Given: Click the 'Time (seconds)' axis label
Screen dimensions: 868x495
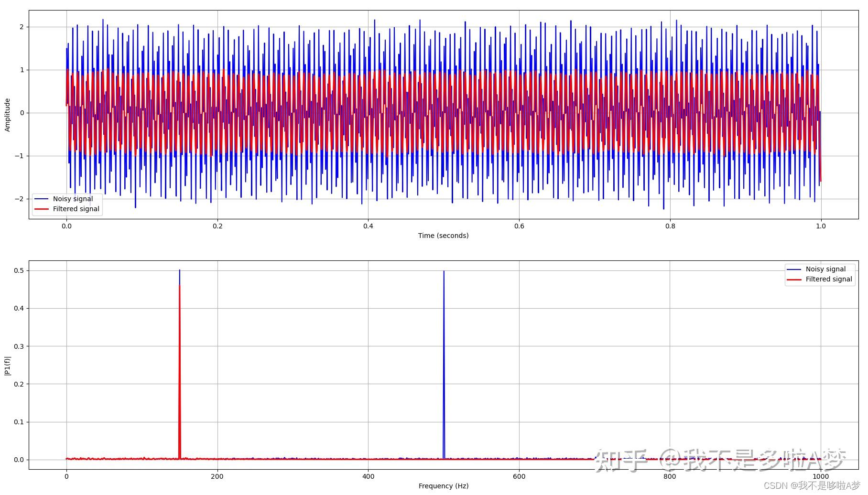Looking at the screenshot, I should 443,236.
